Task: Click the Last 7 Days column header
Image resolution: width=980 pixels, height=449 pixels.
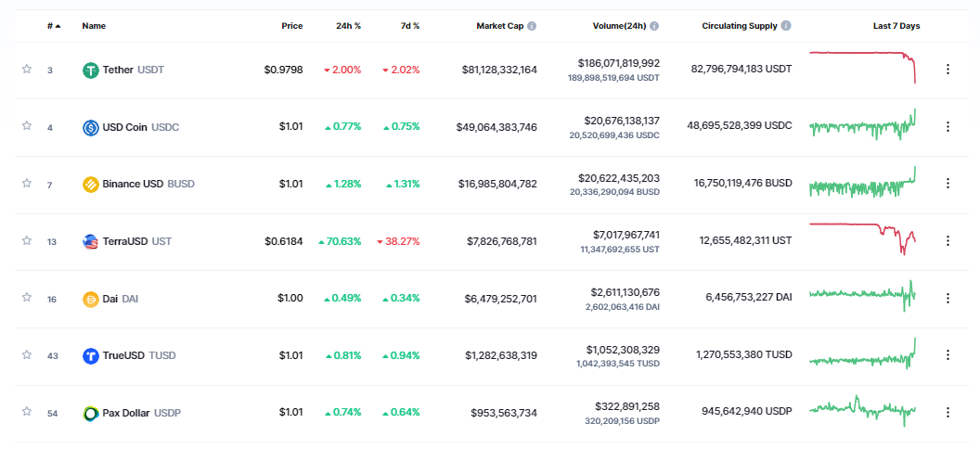Action: (896, 26)
